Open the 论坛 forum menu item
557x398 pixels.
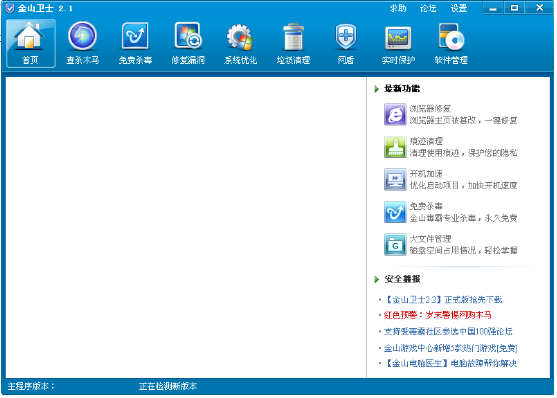pos(428,8)
